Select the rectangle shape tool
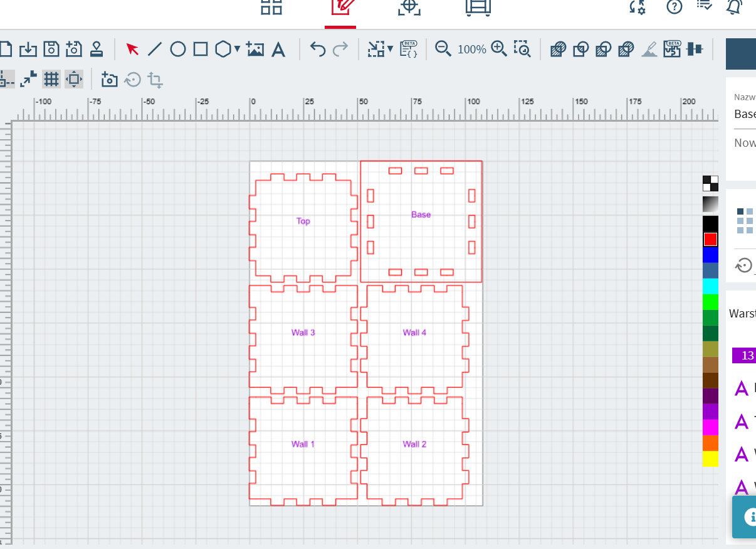The image size is (756, 549). pos(201,49)
